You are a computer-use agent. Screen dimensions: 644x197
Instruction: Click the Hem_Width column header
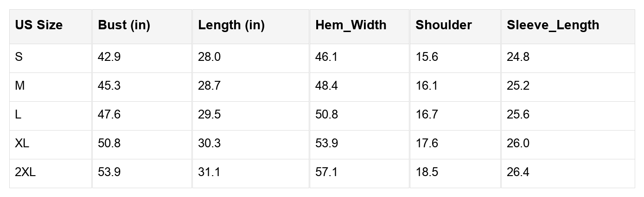tap(351, 25)
